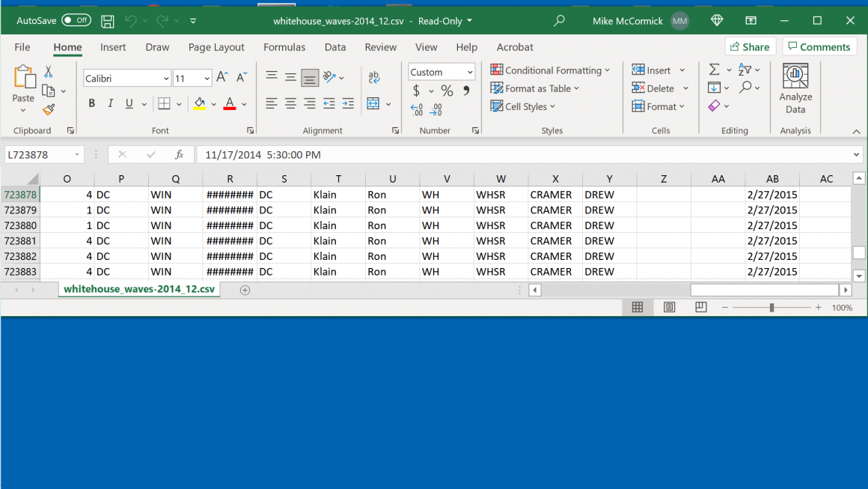Click the Save icon in title bar
The width and height of the screenshot is (868, 489).
pos(108,21)
